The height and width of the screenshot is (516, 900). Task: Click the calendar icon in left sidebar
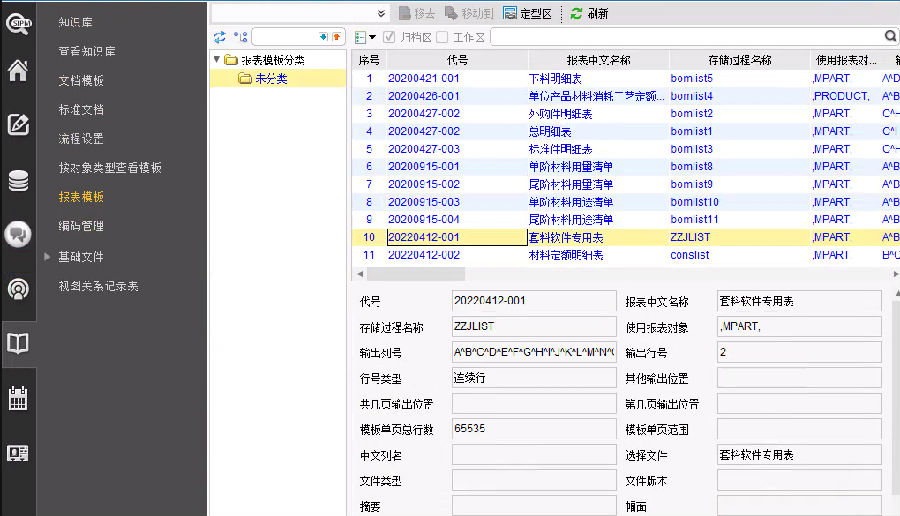tap(18, 398)
